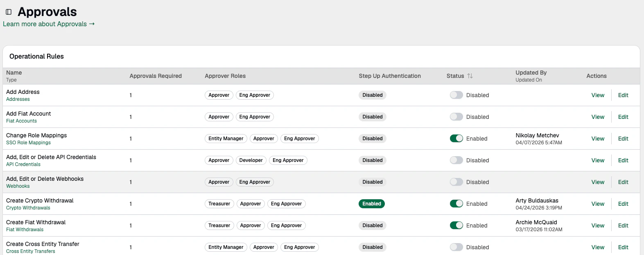Click Developer role chip in API Credentials row
Screen dimensions: 644x255
click(251, 160)
